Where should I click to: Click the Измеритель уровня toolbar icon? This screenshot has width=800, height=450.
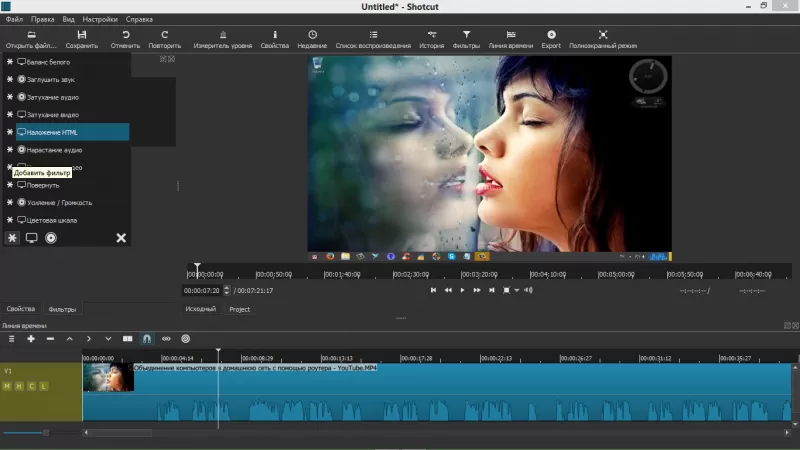pyautogui.click(x=222, y=40)
